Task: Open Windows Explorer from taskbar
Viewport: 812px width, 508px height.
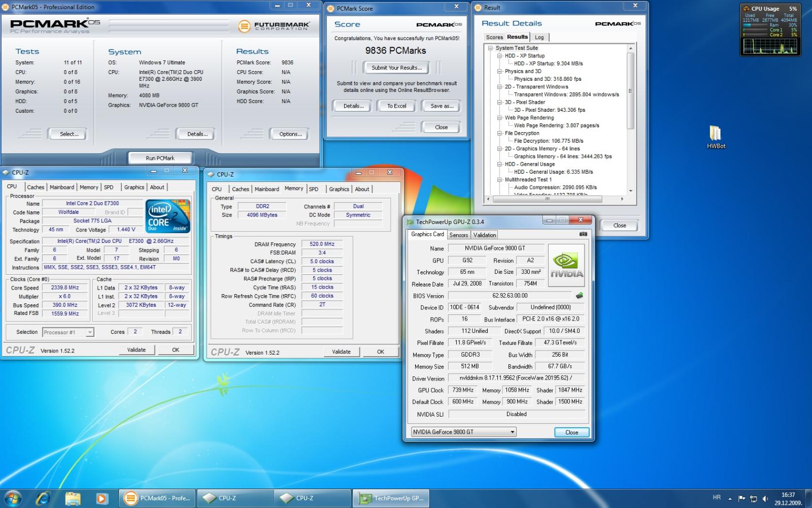Action: click(73, 498)
